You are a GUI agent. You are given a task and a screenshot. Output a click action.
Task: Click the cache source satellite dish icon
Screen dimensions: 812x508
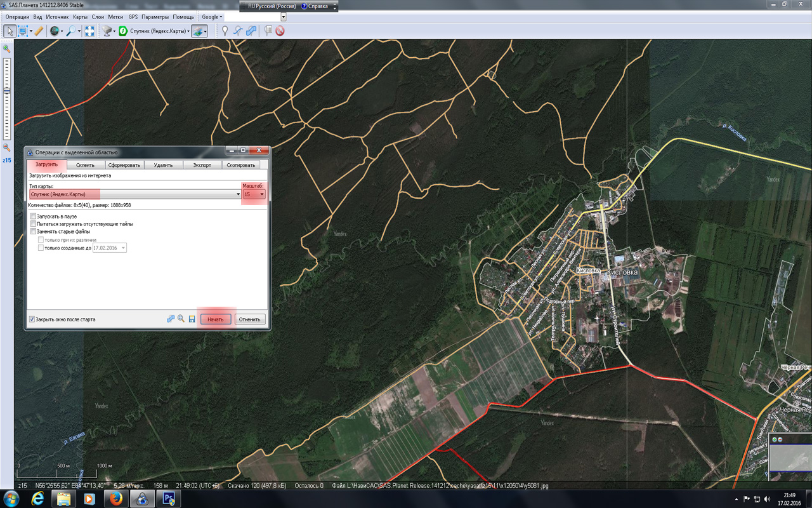tap(107, 30)
